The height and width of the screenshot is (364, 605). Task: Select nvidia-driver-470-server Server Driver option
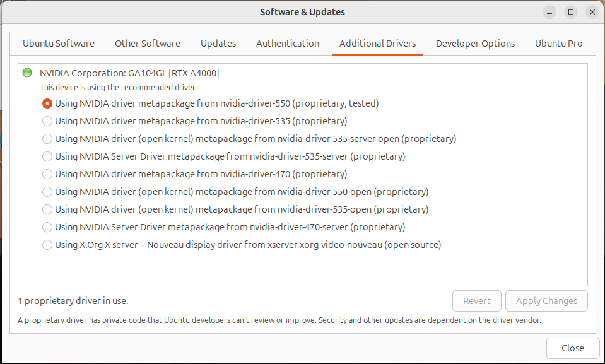click(x=47, y=227)
